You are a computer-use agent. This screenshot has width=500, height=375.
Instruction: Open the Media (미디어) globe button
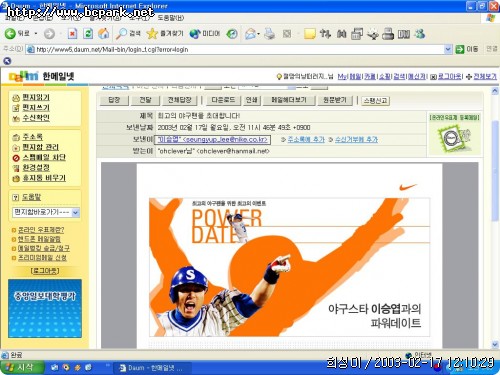pos(205,34)
